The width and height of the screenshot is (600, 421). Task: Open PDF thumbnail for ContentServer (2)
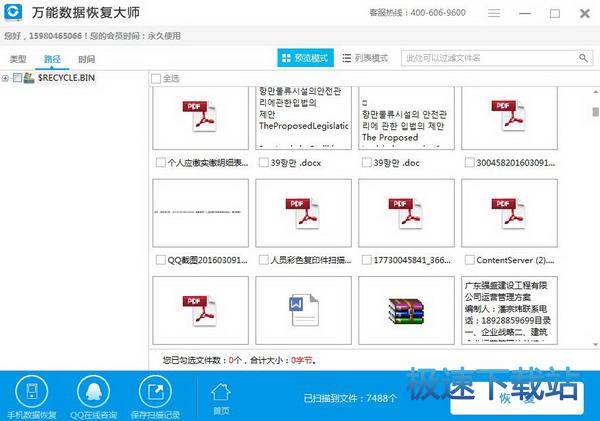click(x=509, y=213)
